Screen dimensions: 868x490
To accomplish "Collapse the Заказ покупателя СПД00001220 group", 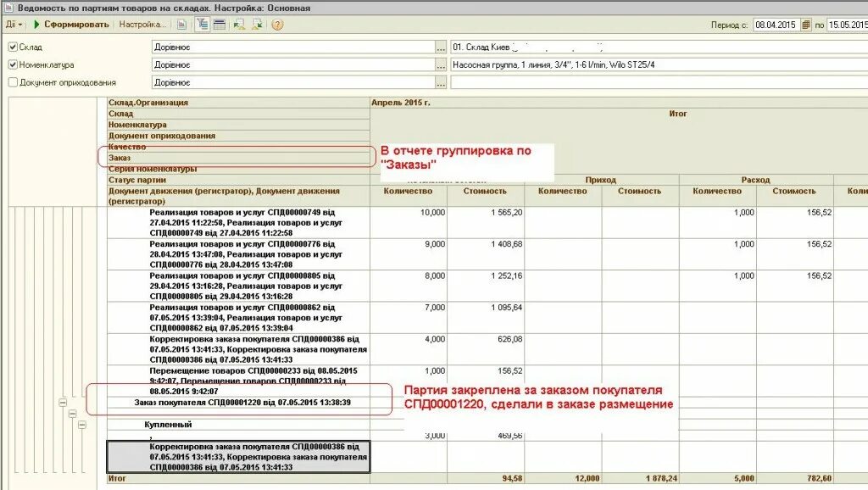I will coord(63,403).
